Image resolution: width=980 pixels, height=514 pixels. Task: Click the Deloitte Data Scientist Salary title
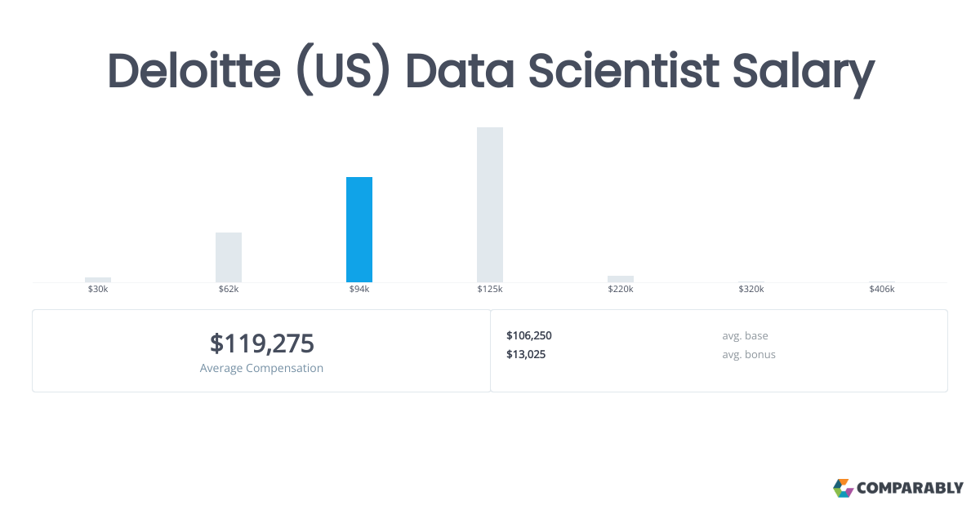click(490, 72)
